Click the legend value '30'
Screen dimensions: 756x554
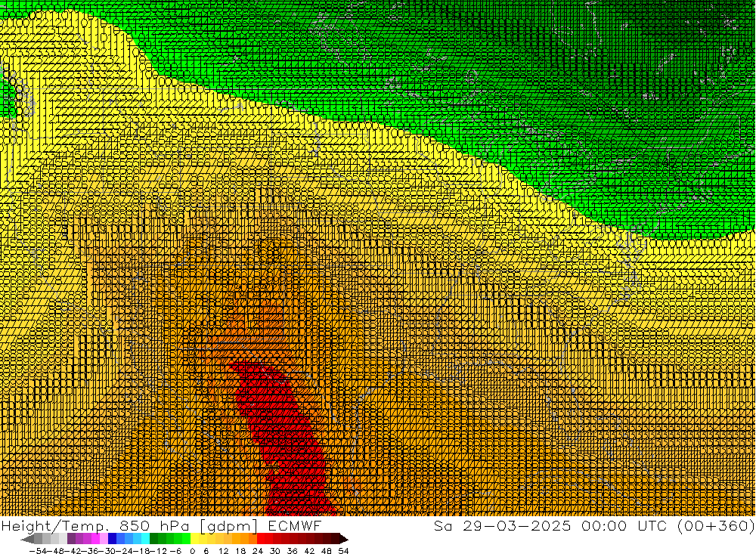(x=275, y=551)
